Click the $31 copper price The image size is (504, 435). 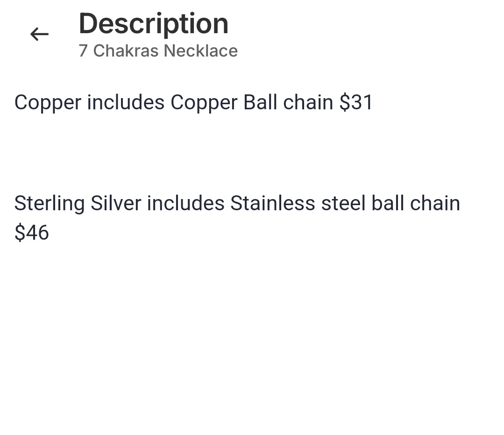[x=356, y=102]
